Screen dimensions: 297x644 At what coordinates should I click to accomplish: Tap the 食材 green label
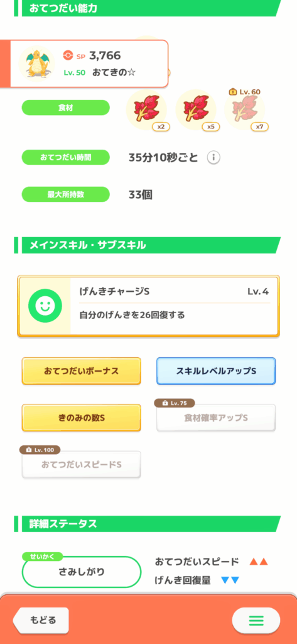tap(66, 108)
